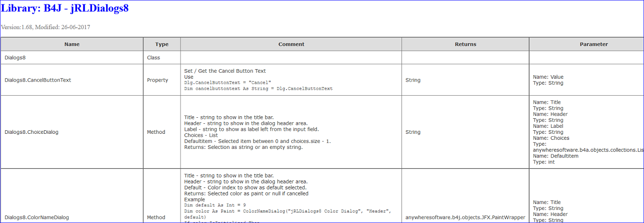Click the Comment column header
The width and height of the screenshot is (644, 223).
(x=291, y=44)
